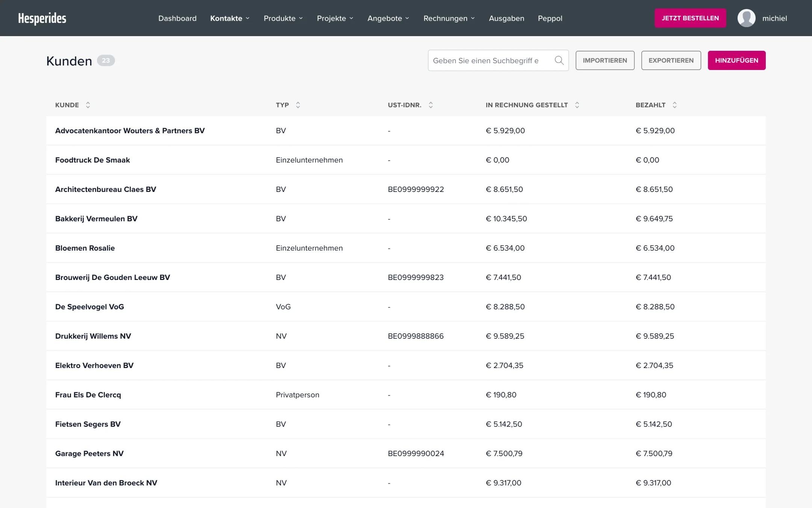This screenshot has width=812, height=508.
Task: Sort by the TYP column arrows
Action: pyautogui.click(x=298, y=105)
